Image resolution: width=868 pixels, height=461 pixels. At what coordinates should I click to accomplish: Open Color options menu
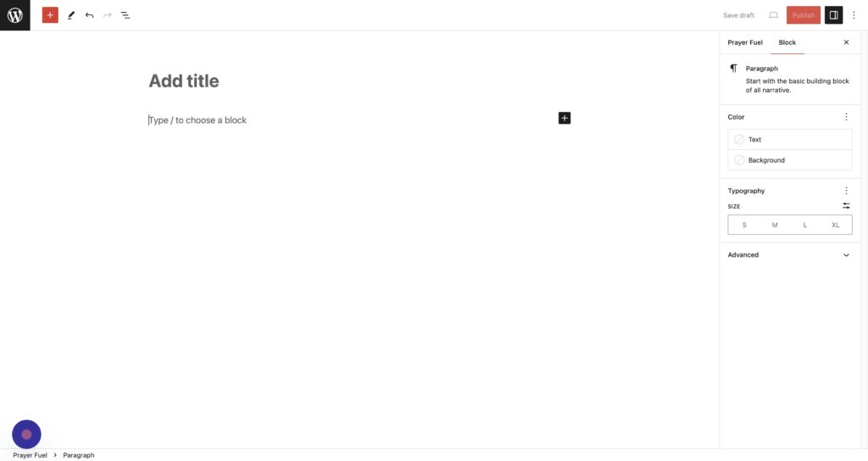click(x=846, y=117)
